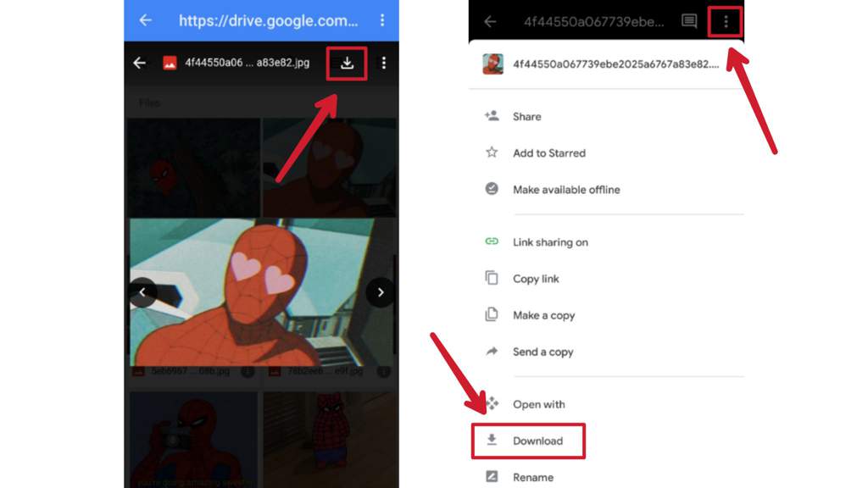Go back from the a83e82.jpg image preview
Image resolution: width=868 pixels, height=488 pixels.
[x=140, y=63]
